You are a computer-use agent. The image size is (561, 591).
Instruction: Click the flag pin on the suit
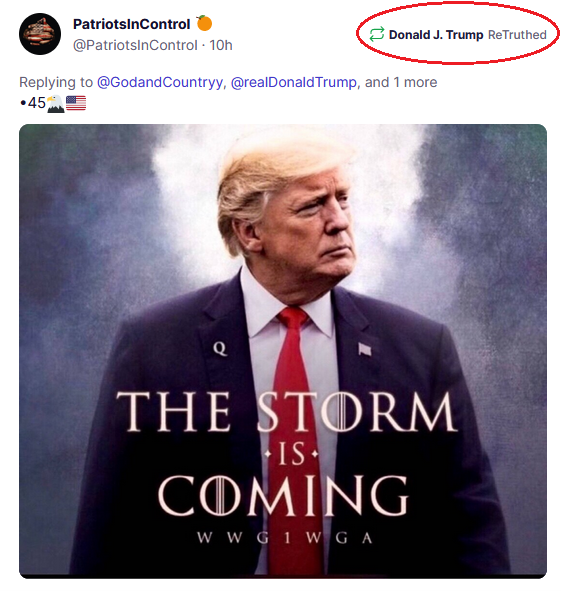tap(364, 349)
